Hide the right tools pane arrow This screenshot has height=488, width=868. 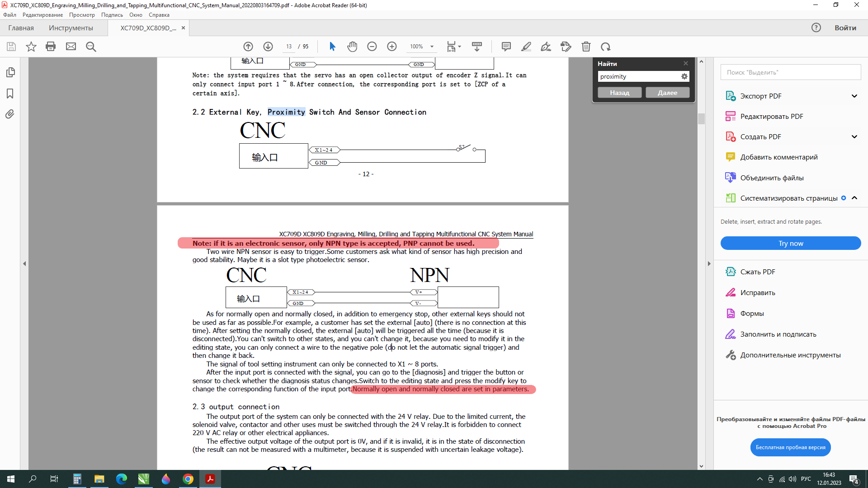pyautogui.click(x=709, y=263)
